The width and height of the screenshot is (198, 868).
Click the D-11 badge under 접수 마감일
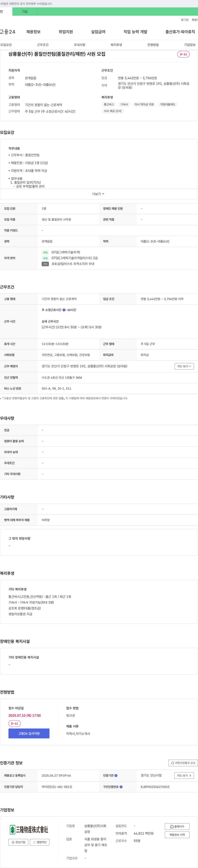pyautogui.click(x=14, y=724)
